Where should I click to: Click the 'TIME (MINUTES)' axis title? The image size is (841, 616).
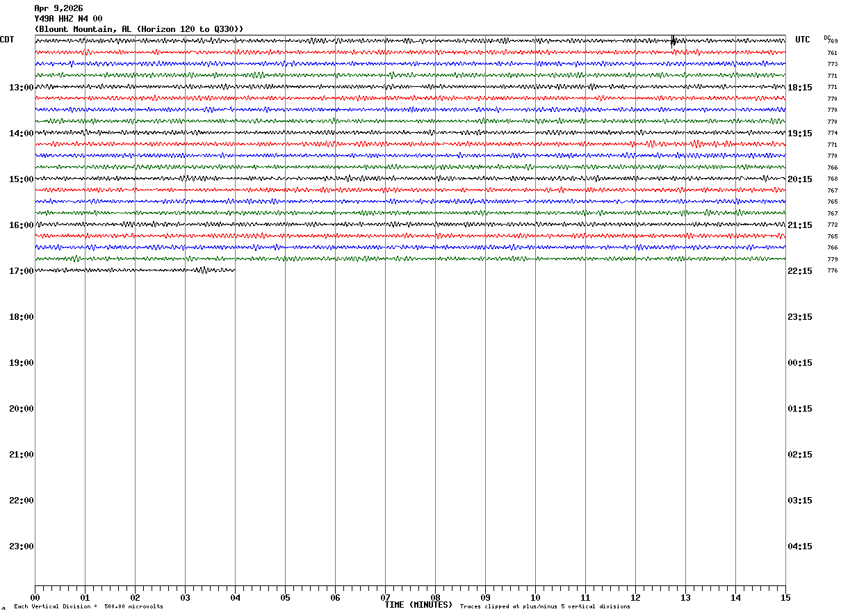pyautogui.click(x=418, y=605)
